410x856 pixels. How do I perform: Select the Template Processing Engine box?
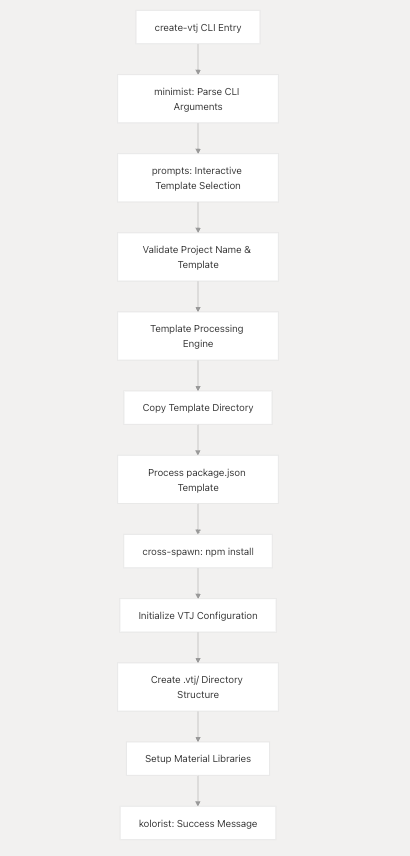click(x=198, y=336)
